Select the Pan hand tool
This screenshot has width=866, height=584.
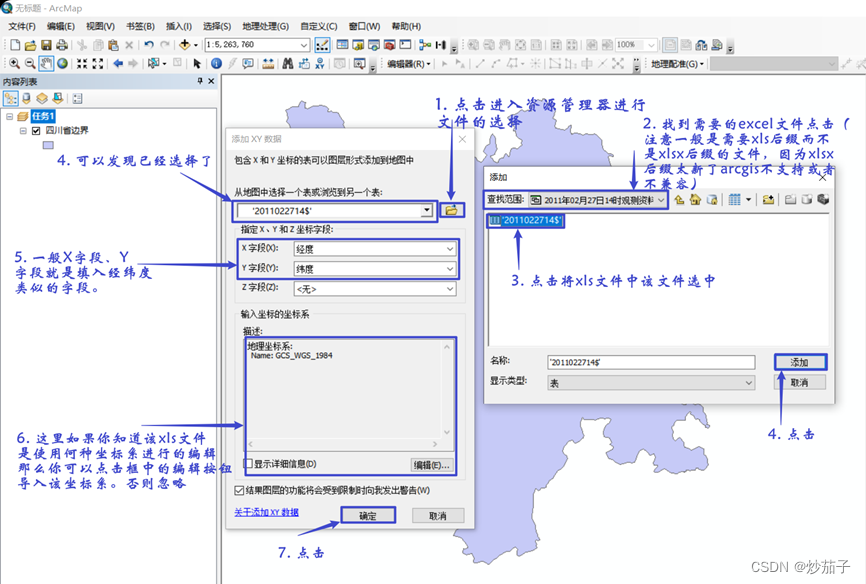tap(46, 64)
